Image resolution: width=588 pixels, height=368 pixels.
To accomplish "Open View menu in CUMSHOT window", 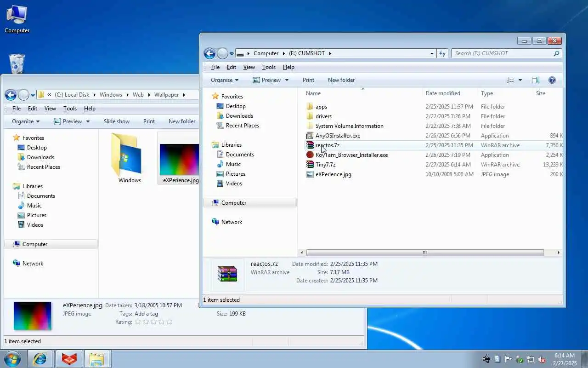I will click(249, 67).
